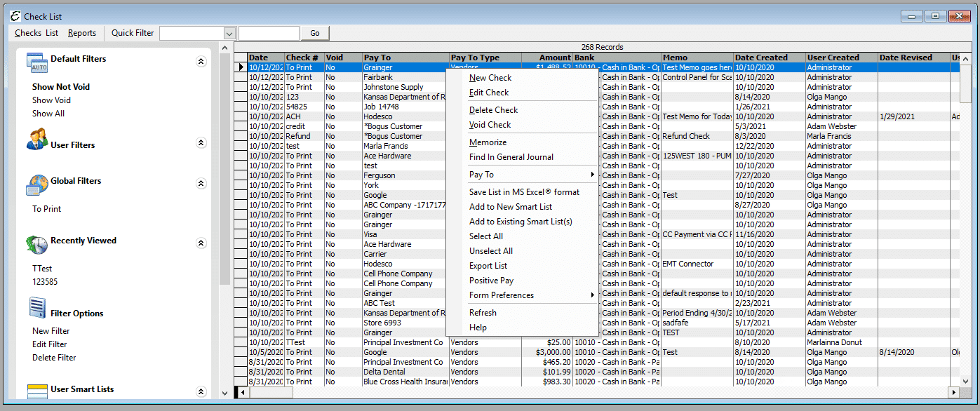Apply the Show Not Void filter

point(61,87)
